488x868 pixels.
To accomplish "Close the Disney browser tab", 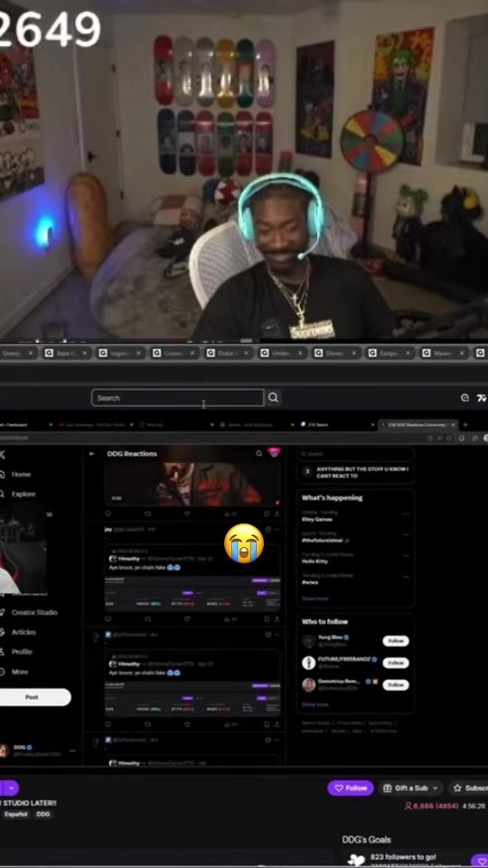I will click(354, 353).
